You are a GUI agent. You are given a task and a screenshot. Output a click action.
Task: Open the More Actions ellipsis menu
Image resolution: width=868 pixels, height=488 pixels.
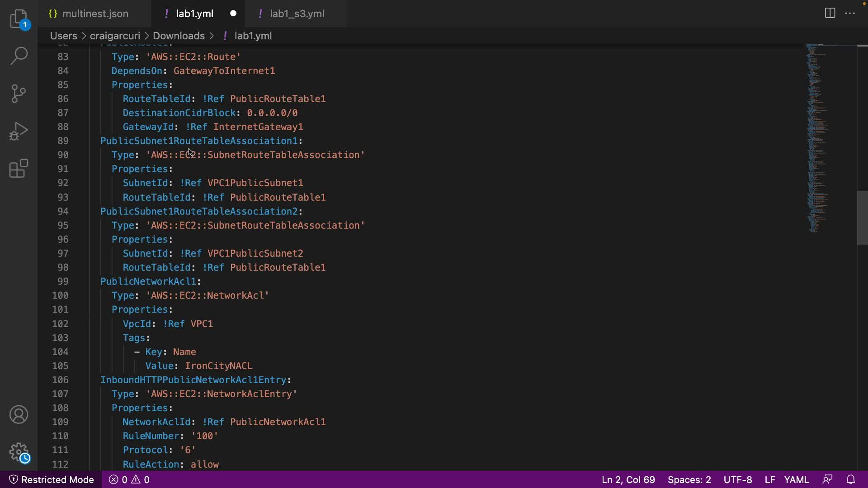pyautogui.click(x=850, y=13)
